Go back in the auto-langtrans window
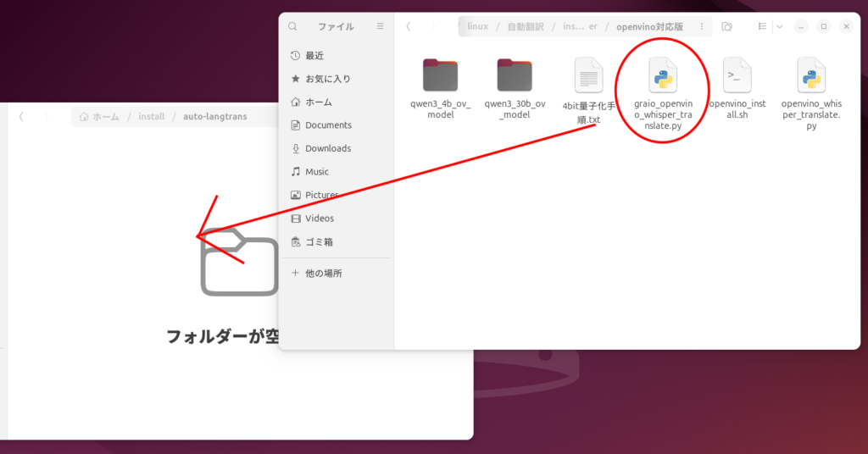 click(21, 117)
